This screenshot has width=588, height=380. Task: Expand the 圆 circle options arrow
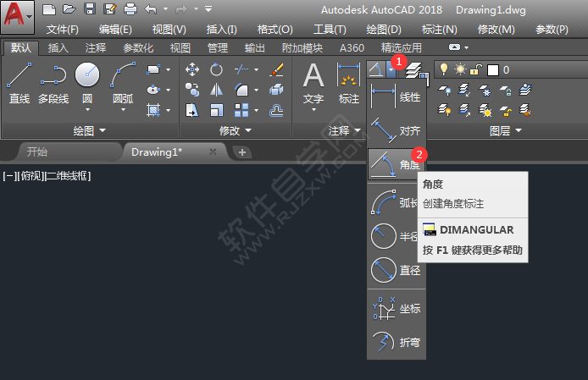(x=87, y=109)
